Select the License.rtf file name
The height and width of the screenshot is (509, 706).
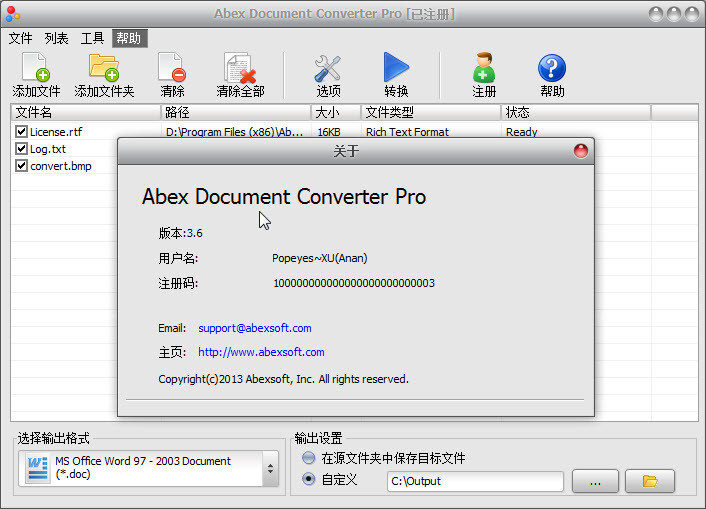click(x=56, y=132)
